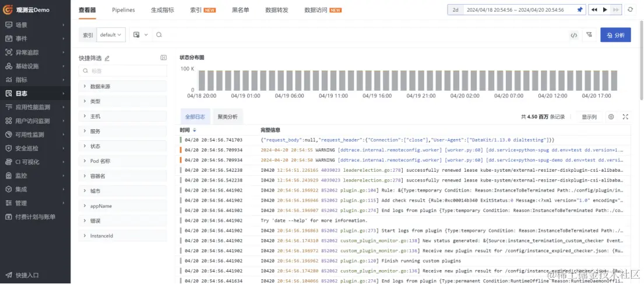This screenshot has width=644, height=284.
Task: Toggle the code query mode icon
Action: click(573, 35)
